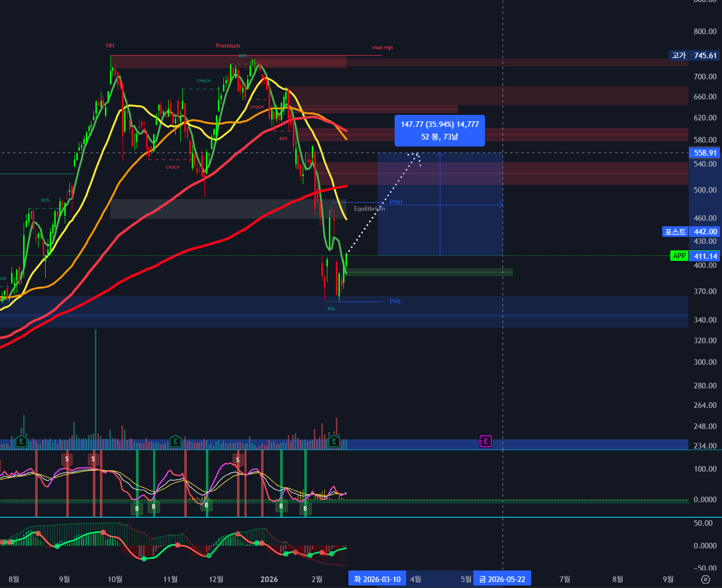Click the 2026-03-10 date label on time axis
Image resolution: width=722 pixels, height=588 pixels.
(x=377, y=579)
